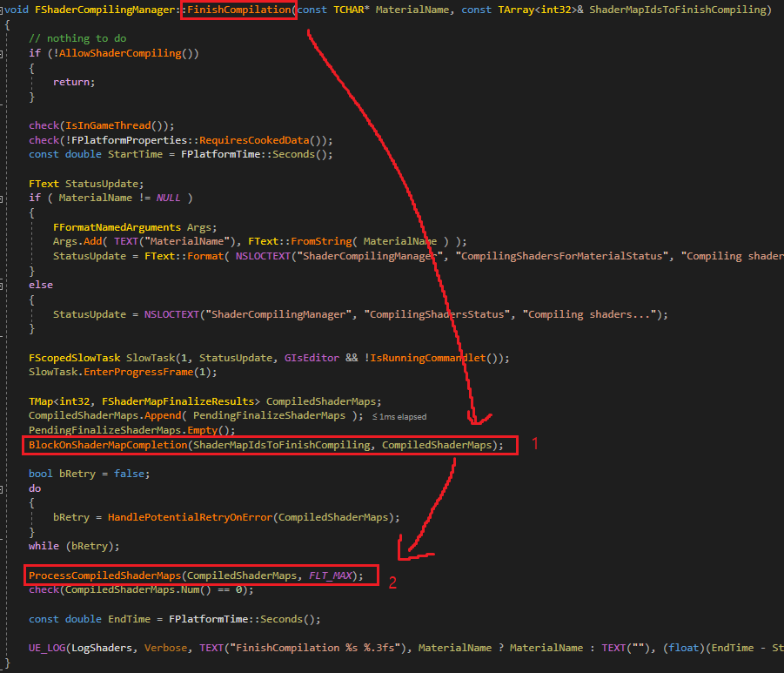The height and width of the screenshot is (673, 784).
Task: Click FShaderCompilingManager class name in signature
Action: pos(104,10)
